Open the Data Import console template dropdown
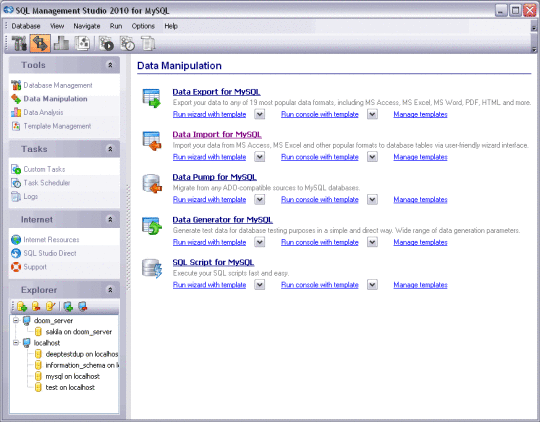The height and width of the screenshot is (422, 540). 372,157
